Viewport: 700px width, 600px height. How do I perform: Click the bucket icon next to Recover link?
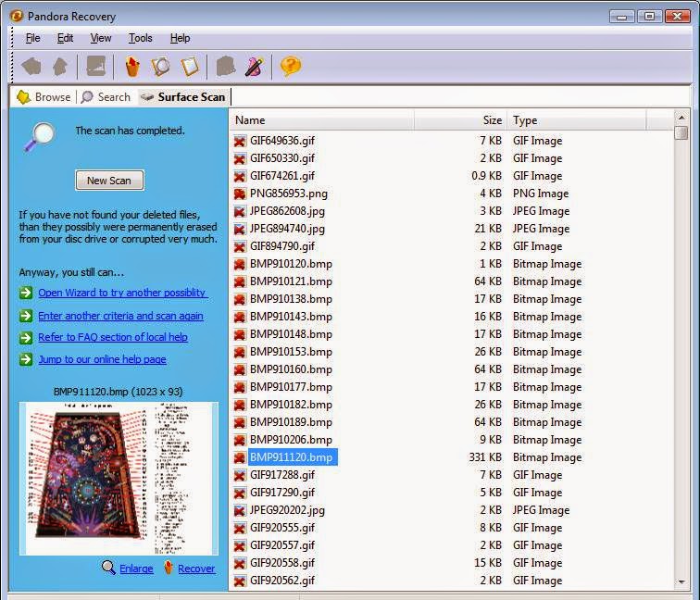[x=169, y=568]
